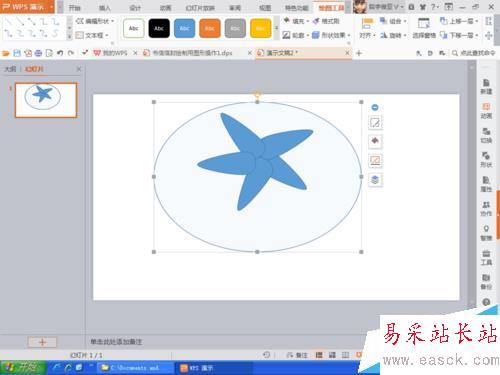
Task: Open the 新建 sidebar panel
Action: 486,87
